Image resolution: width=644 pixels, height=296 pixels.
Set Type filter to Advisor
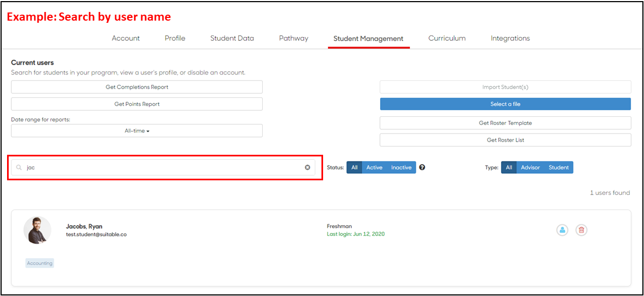point(530,167)
